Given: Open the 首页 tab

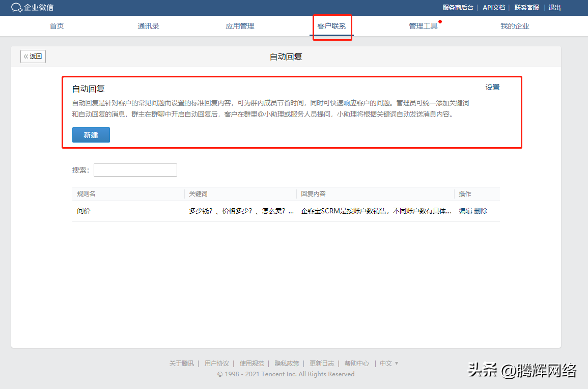Looking at the screenshot, I should [57, 26].
